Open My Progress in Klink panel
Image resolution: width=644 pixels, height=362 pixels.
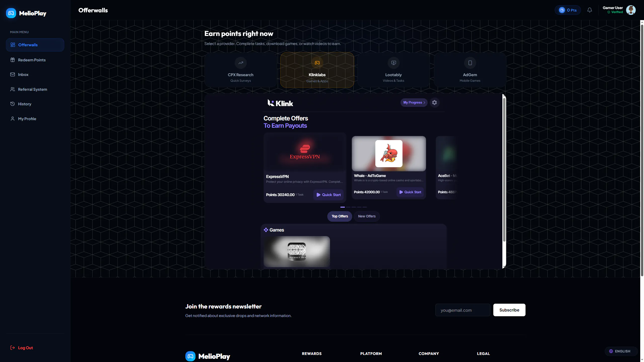(x=414, y=102)
